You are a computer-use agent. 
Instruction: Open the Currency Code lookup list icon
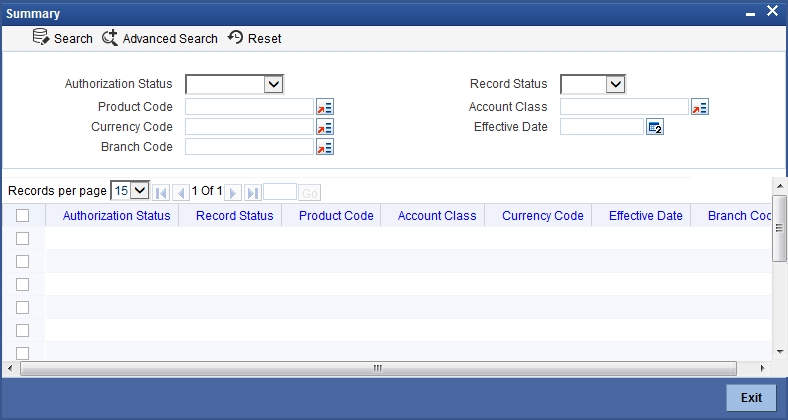click(x=325, y=127)
